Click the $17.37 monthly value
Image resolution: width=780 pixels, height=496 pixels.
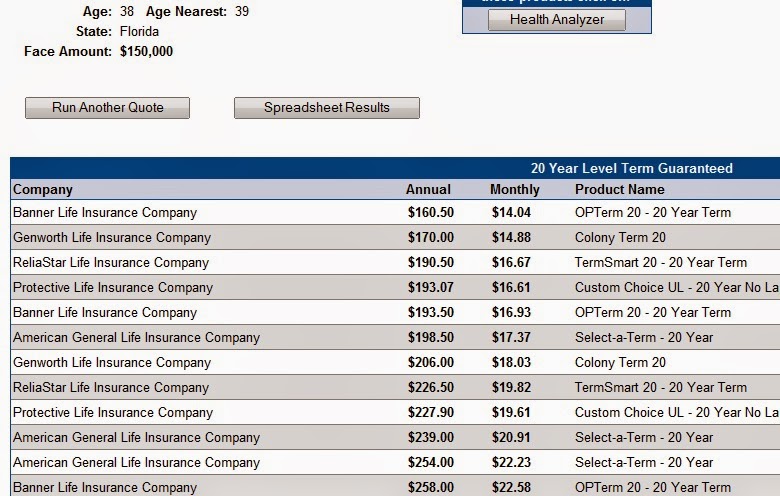pos(511,337)
